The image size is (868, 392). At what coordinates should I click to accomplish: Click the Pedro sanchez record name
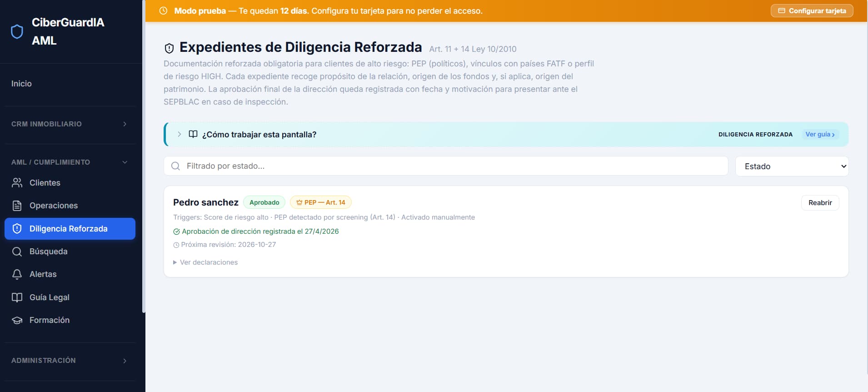coord(206,202)
